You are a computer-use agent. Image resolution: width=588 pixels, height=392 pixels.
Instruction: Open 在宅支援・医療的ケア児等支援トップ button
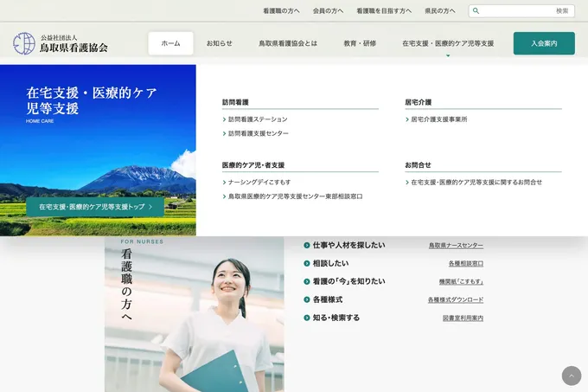point(95,208)
